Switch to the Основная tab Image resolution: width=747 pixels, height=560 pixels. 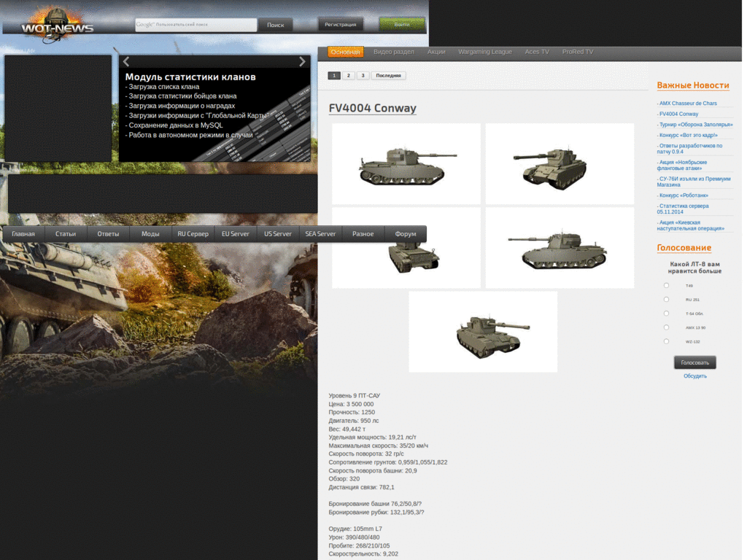click(x=345, y=52)
